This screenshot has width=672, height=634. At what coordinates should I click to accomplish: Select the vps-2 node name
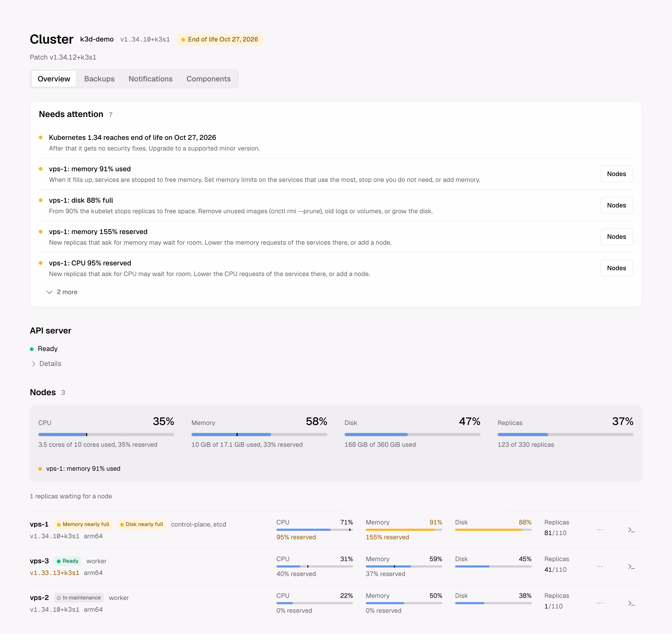tap(39, 598)
